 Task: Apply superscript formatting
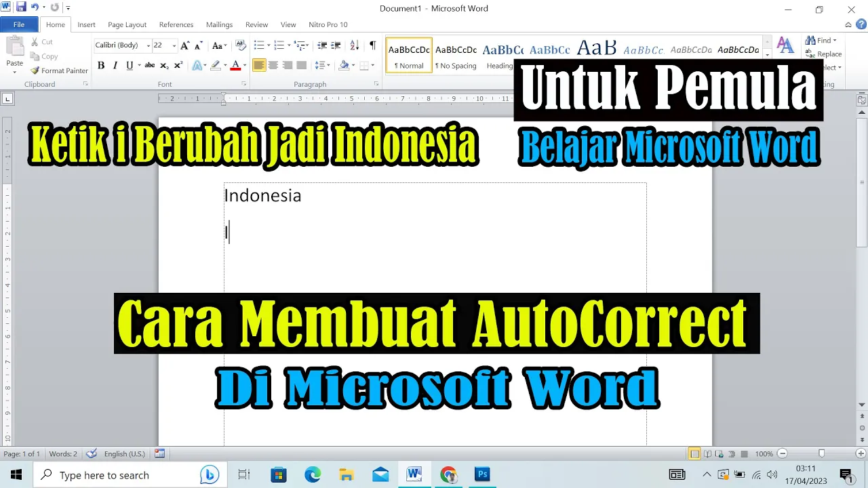(x=178, y=65)
